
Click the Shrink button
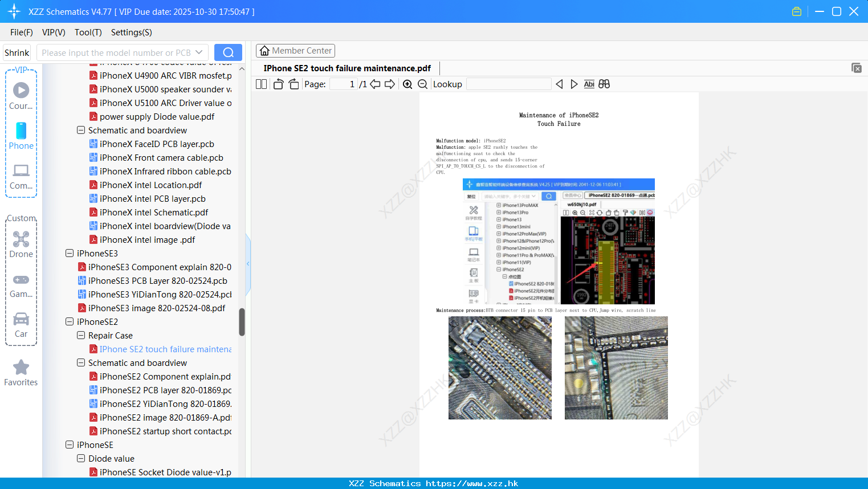pos(17,52)
